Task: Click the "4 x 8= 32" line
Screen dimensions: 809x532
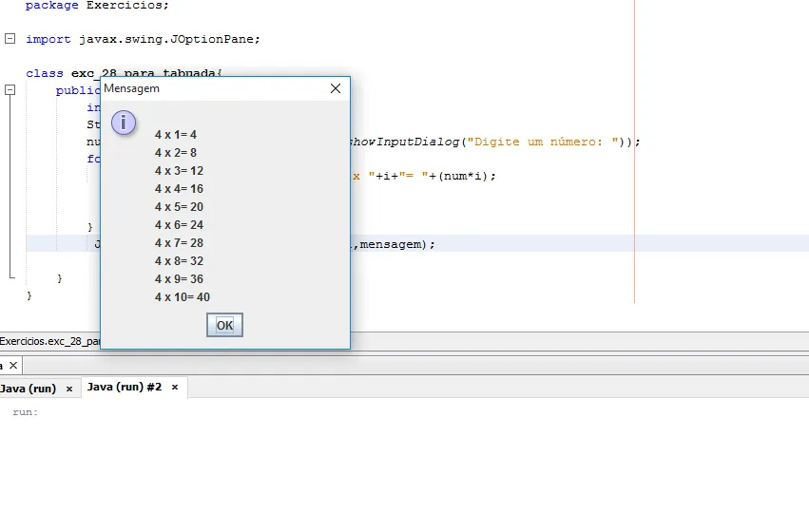Action: (x=179, y=261)
